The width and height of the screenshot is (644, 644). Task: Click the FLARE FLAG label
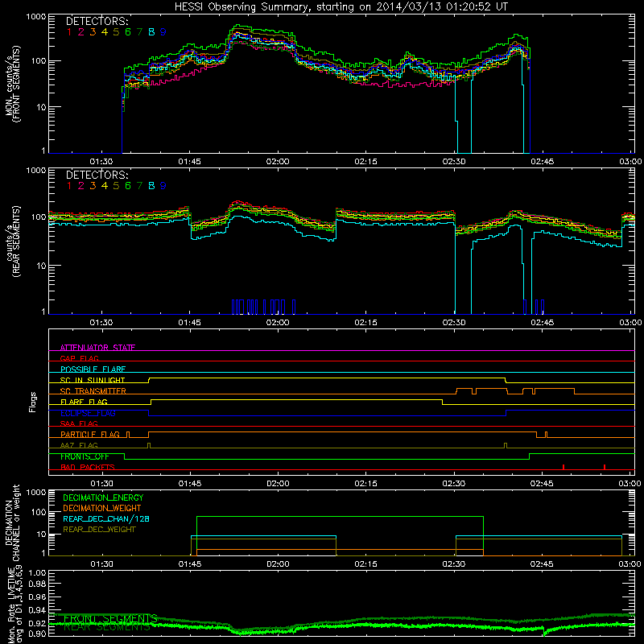pos(84,402)
